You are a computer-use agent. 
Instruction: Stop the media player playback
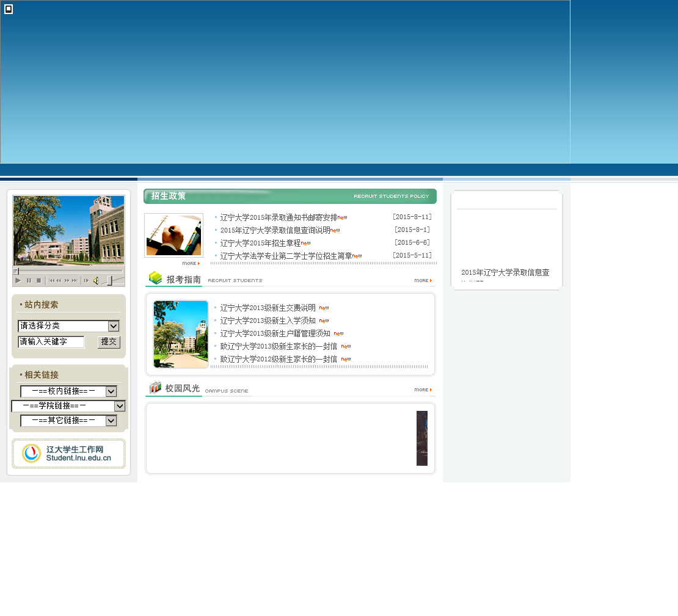[39, 281]
